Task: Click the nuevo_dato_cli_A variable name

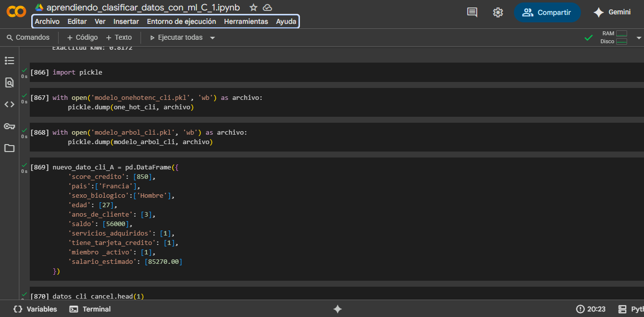Action: point(83,167)
